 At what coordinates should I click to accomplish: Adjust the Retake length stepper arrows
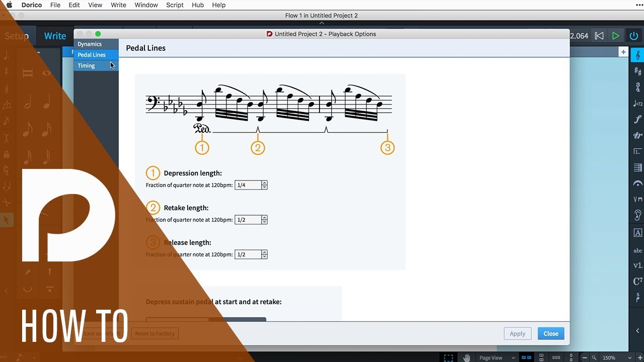tap(265, 220)
